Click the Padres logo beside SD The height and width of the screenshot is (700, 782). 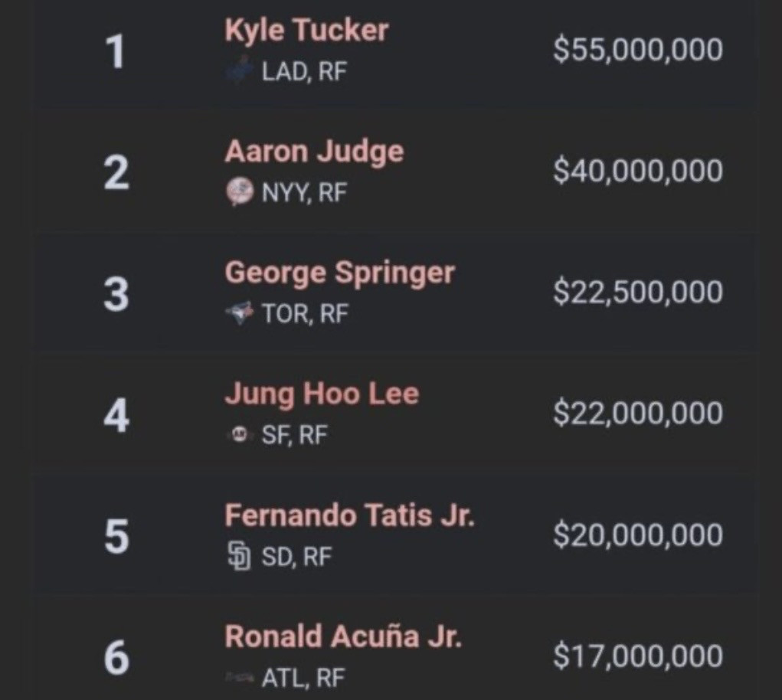pos(240,556)
